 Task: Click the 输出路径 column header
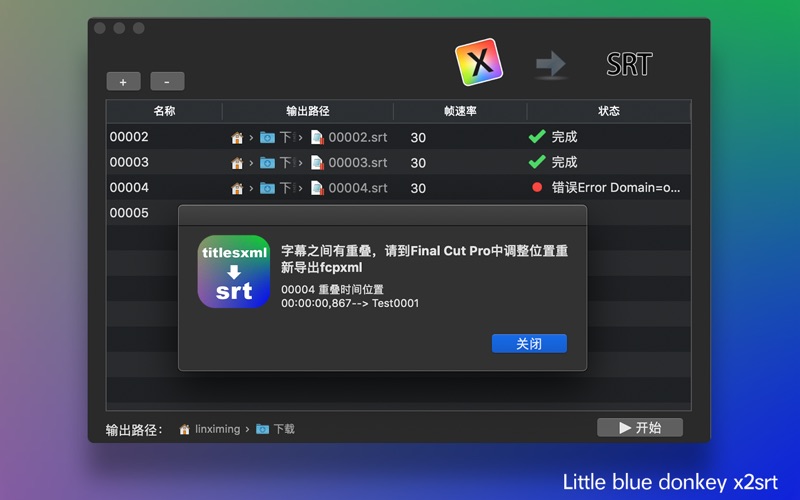click(308, 111)
